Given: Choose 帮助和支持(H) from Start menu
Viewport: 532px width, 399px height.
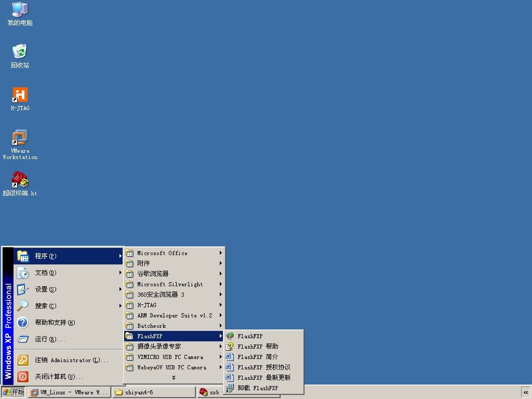Looking at the screenshot, I should (69, 323).
